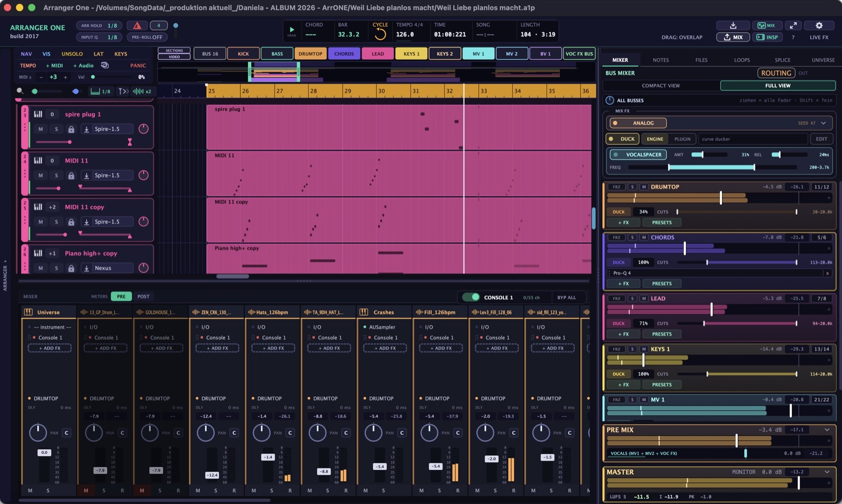Click + FX under the DRUMTOP bus
Screen dimensions: 842x504
(x=623, y=222)
